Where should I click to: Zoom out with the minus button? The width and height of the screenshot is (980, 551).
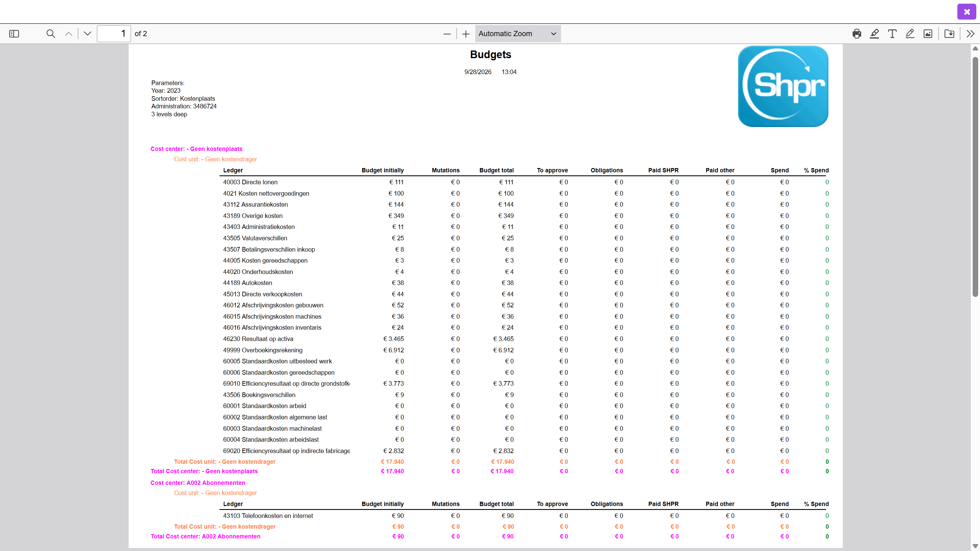tap(447, 34)
